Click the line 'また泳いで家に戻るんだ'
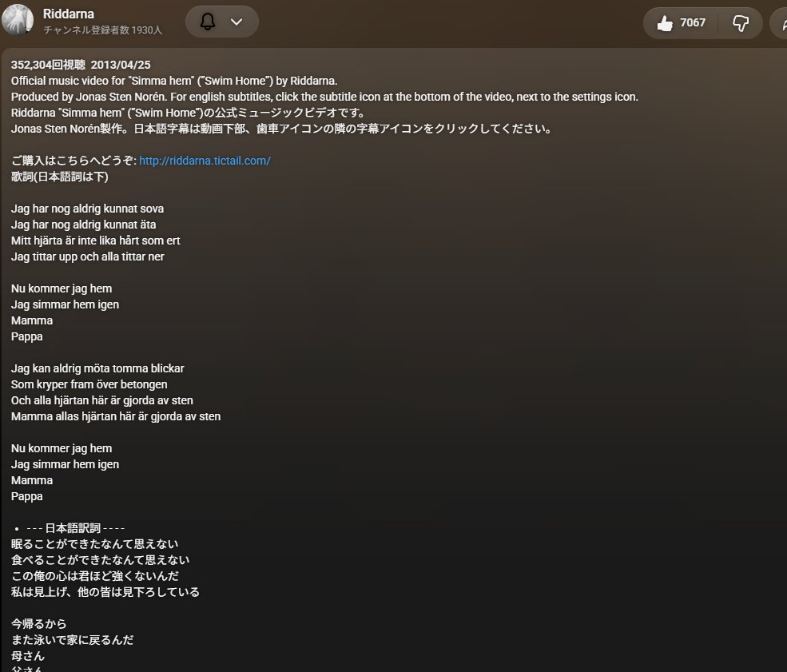The width and height of the screenshot is (787, 672). pos(72,640)
